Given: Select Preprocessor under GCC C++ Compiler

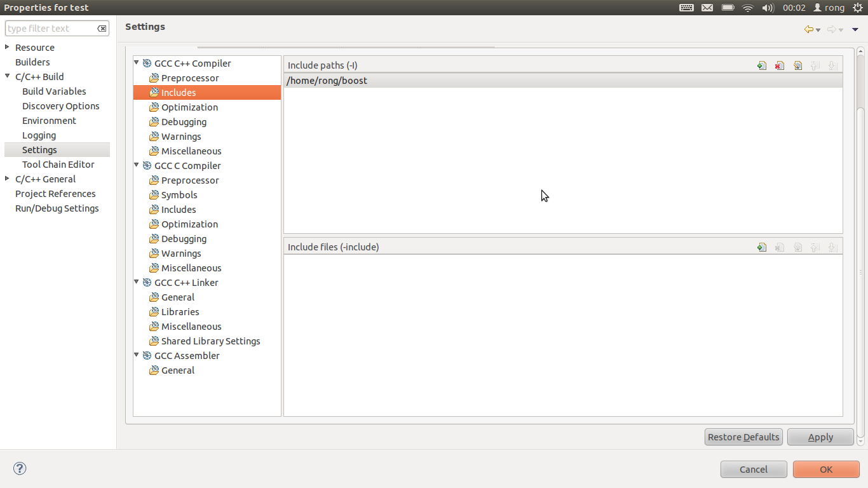Looking at the screenshot, I should click(x=190, y=78).
